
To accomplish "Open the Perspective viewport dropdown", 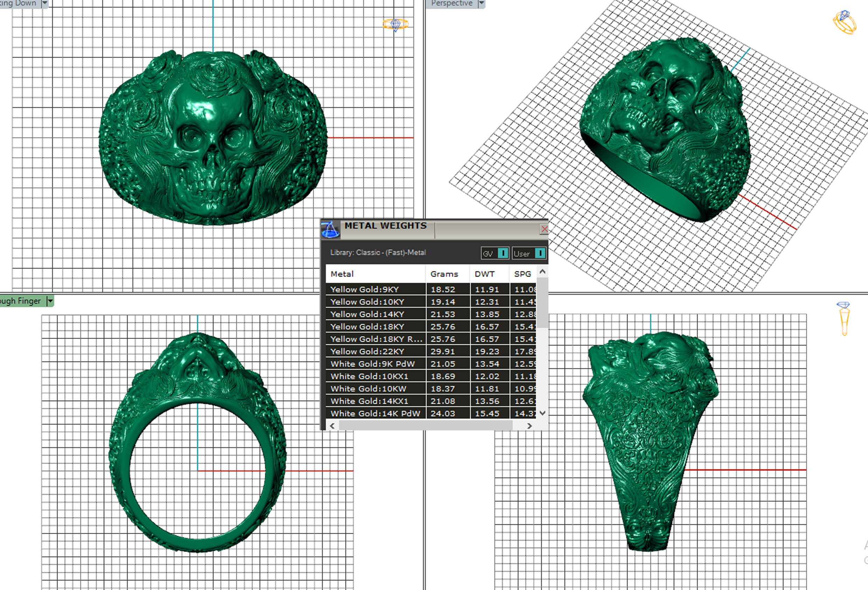I will [x=482, y=4].
